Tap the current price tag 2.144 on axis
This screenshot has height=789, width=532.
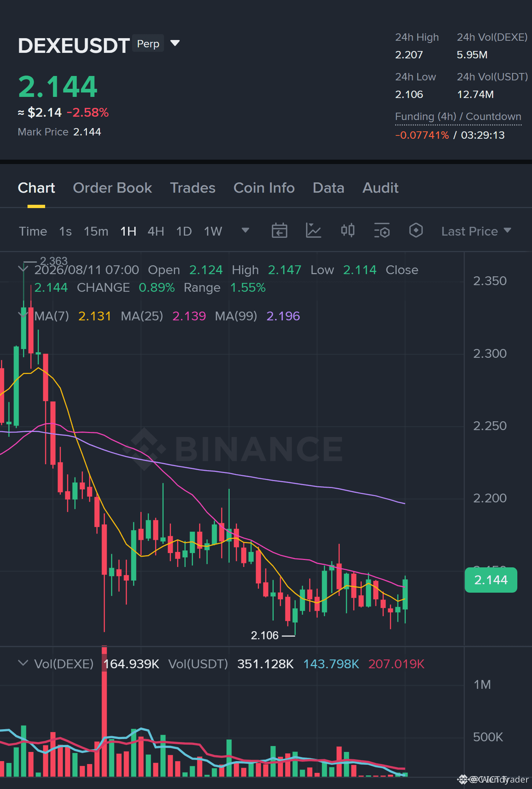(x=491, y=580)
